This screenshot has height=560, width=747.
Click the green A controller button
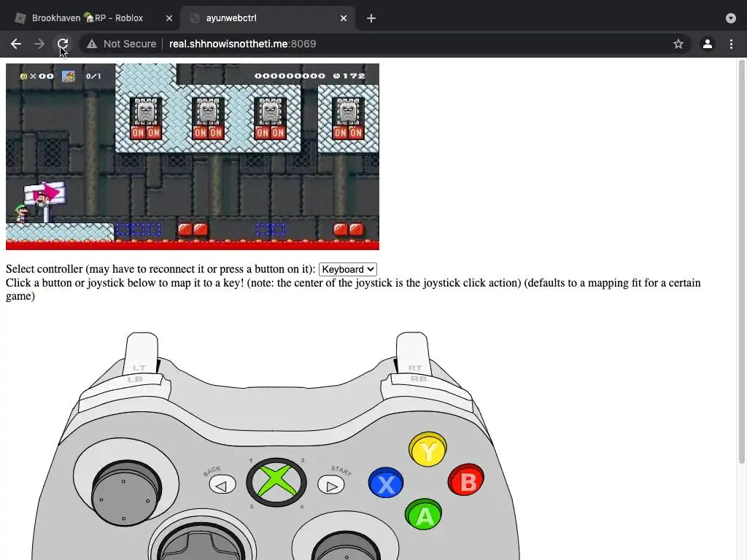424,514
